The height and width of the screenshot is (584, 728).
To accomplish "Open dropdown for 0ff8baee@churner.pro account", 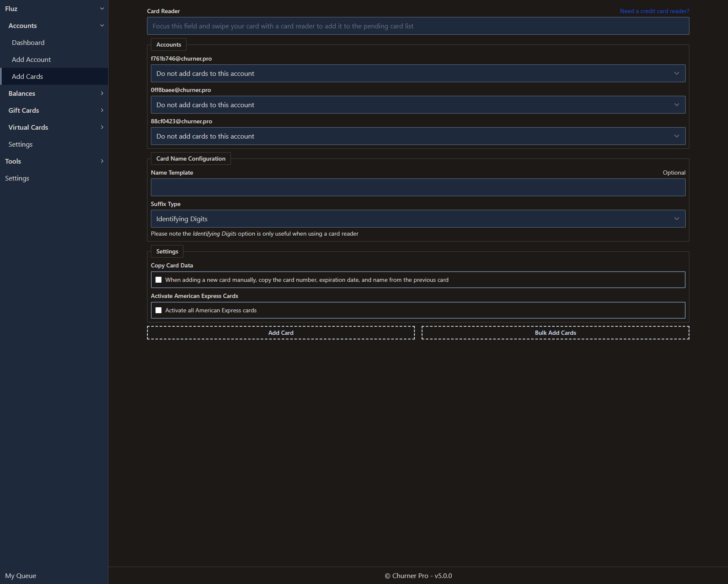I will pyautogui.click(x=418, y=105).
